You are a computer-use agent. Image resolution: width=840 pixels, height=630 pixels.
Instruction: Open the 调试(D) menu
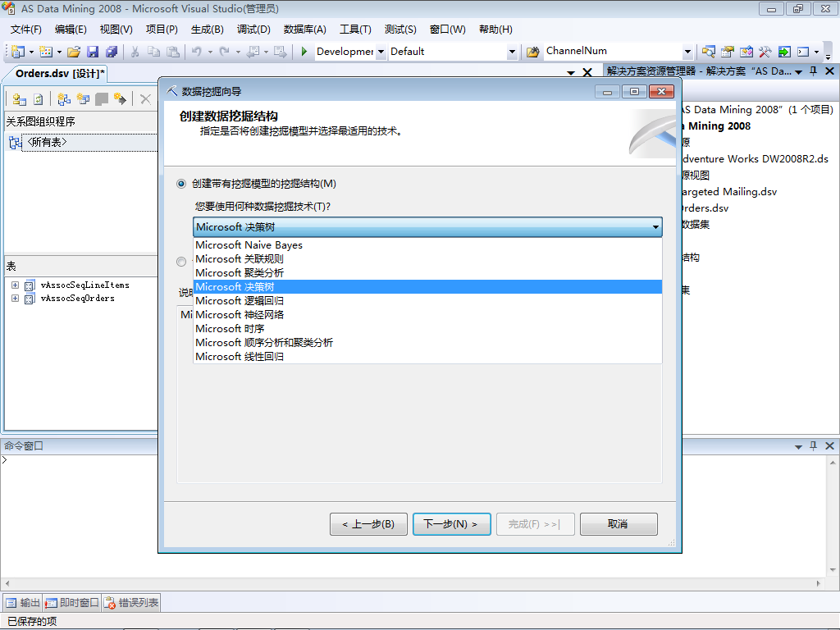[253, 30]
